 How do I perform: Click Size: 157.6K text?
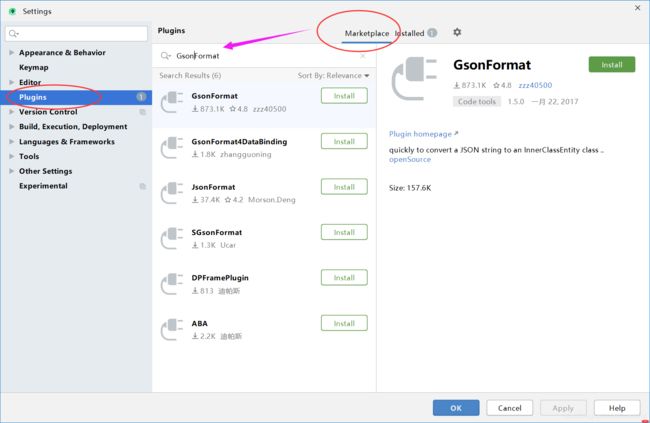pyautogui.click(x=410, y=188)
